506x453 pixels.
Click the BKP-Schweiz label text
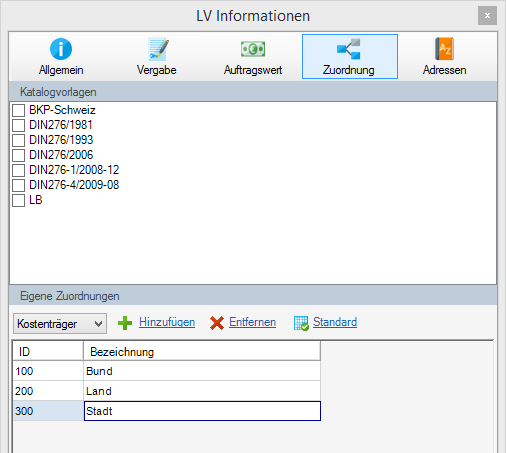pos(62,110)
